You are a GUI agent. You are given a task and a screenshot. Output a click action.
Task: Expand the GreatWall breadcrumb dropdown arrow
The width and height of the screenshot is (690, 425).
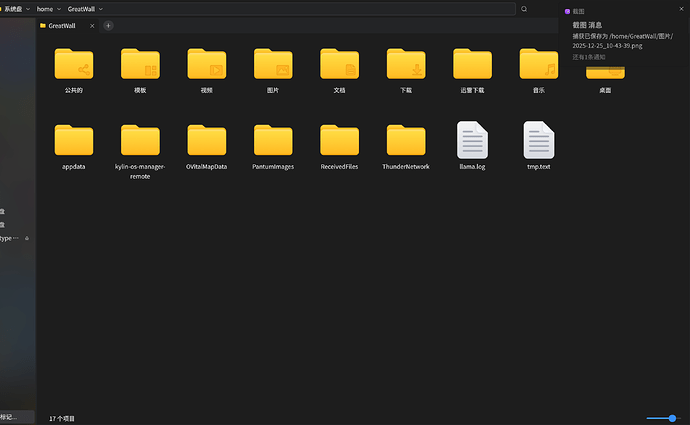[101, 9]
